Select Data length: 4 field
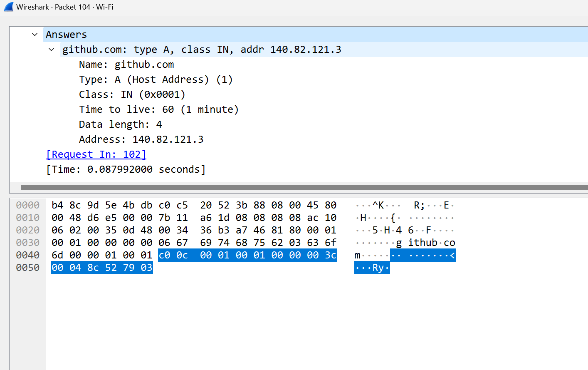Viewport: 588px width, 370px height. [x=121, y=124]
